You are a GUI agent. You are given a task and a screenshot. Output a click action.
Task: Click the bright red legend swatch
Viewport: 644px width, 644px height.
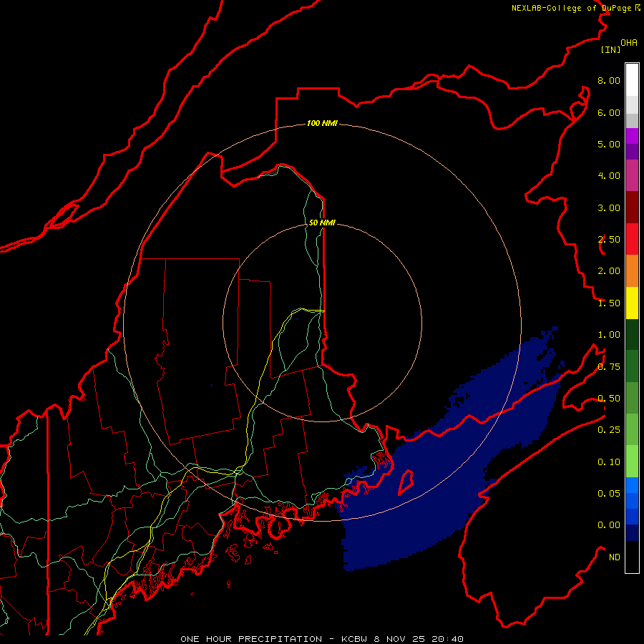(632, 239)
